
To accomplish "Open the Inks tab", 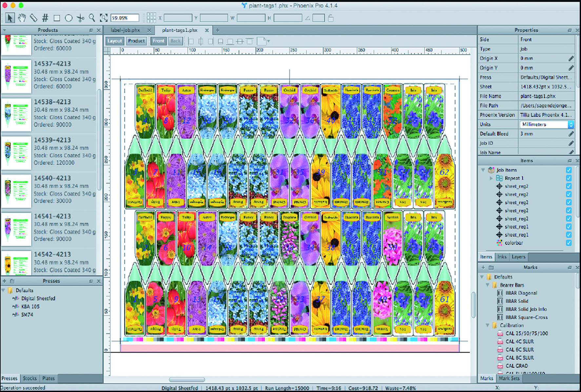I will coord(502,257).
